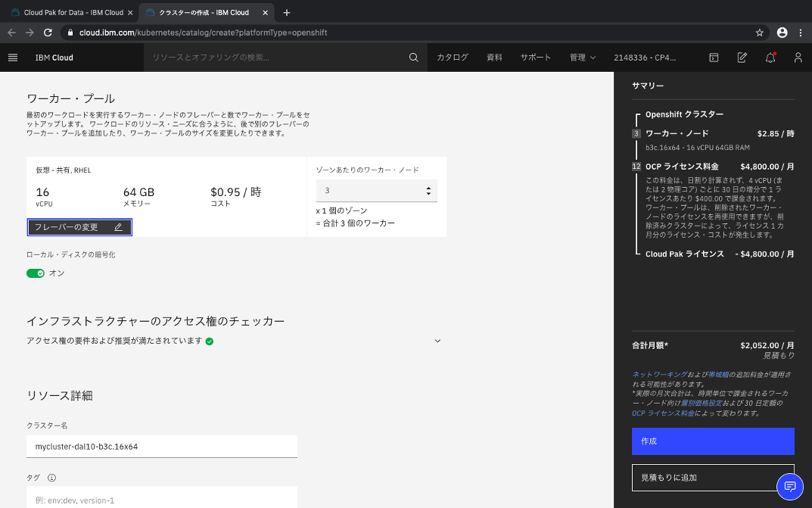Click the Cloud Pak ライセンス summary line
The height and width of the screenshot is (508, 812).
[x=720, y=254]
